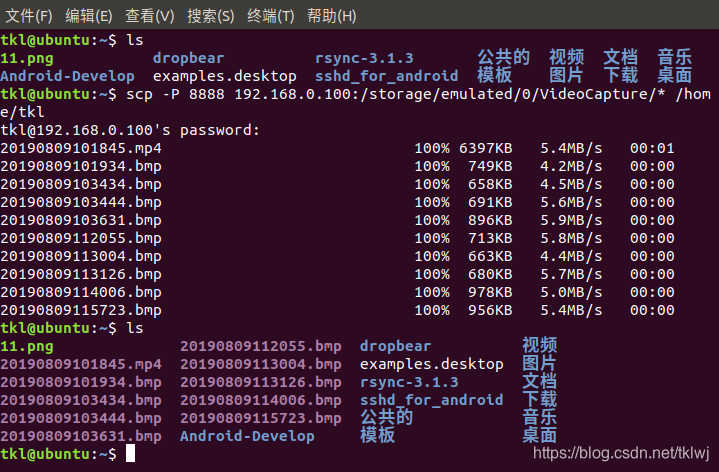Click magenta 20190809103444.bmp in final ls output

81,418
